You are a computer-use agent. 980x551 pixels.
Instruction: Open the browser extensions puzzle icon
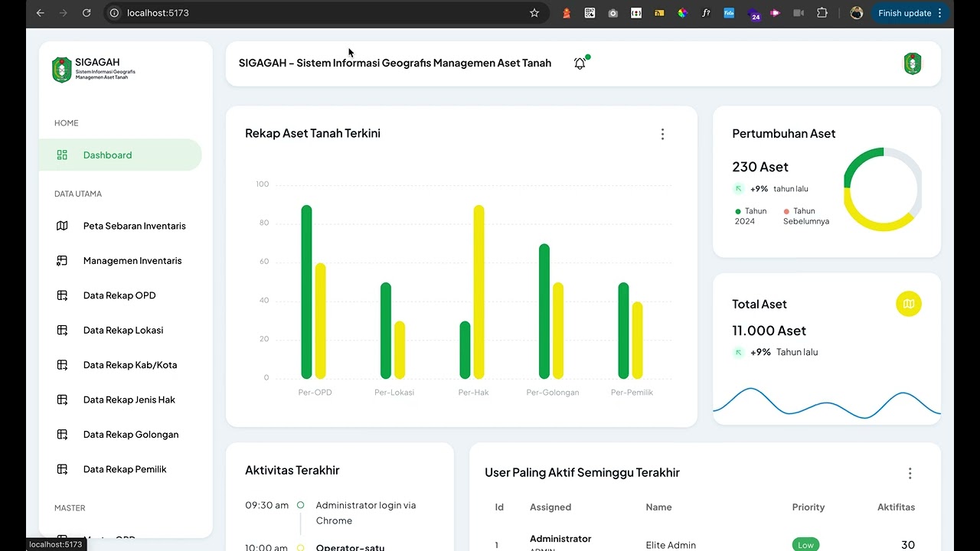822,13
